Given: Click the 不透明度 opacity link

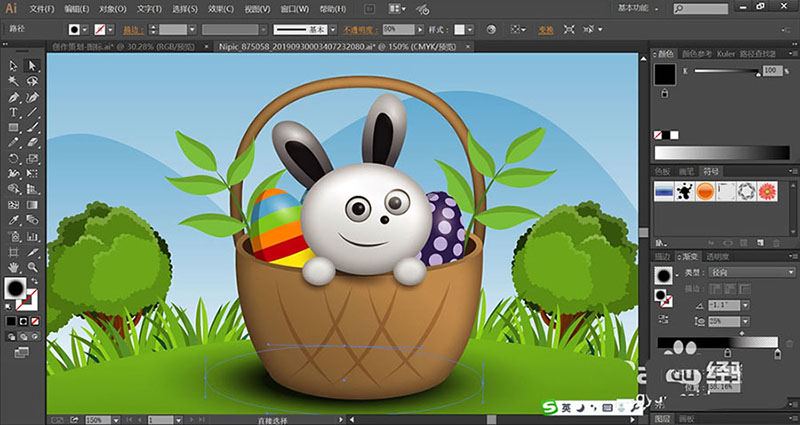Looking at the screenshot, I should [x=359, y=30].
